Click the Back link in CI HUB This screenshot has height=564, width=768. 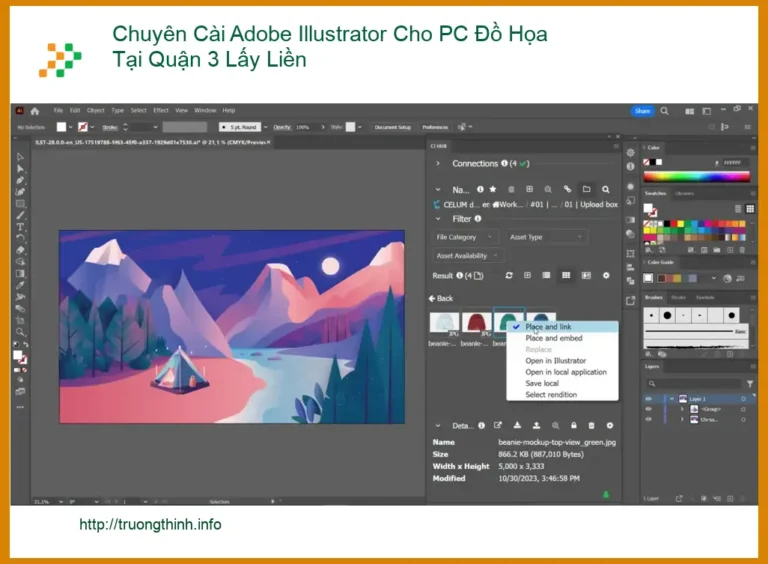[441, 299]
